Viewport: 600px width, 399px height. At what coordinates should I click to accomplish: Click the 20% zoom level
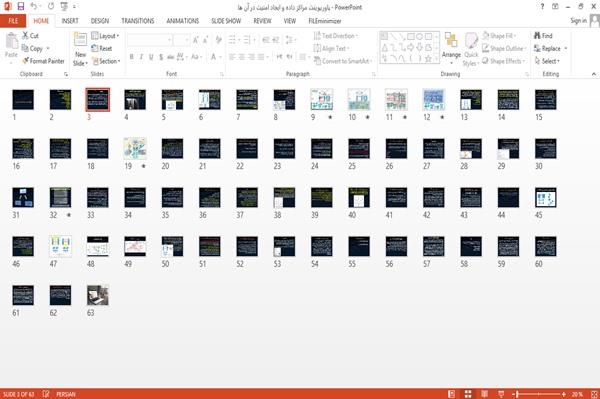[577, 394]
